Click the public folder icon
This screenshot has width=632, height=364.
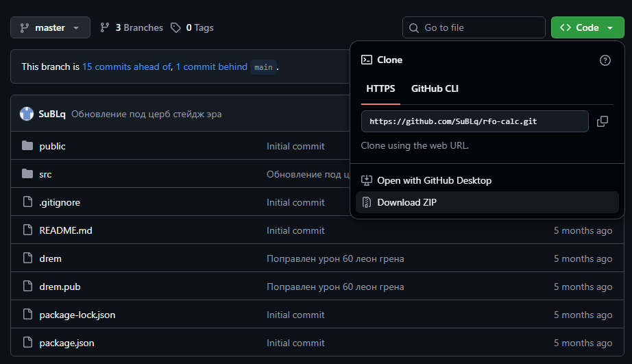[27, 146]
